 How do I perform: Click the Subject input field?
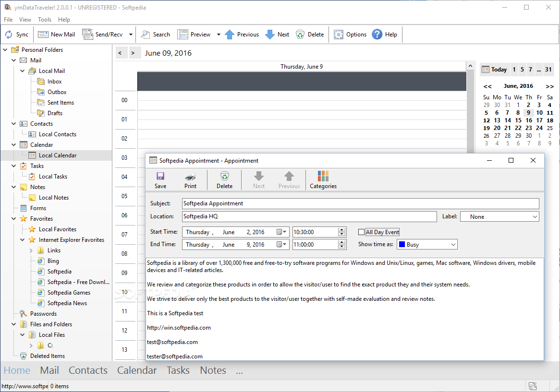pos(360,203)
